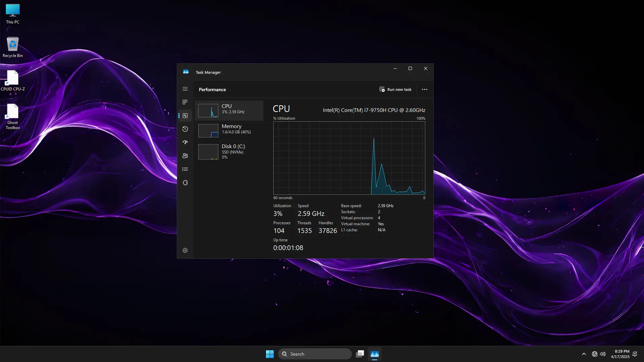Select the CPU performance item

pyautogui.click(x=229, y=111)
